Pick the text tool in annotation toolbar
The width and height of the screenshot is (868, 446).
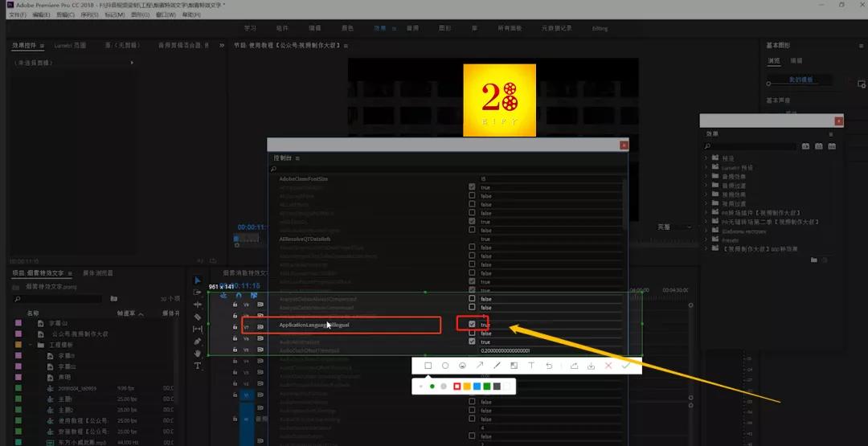point(531,366)
